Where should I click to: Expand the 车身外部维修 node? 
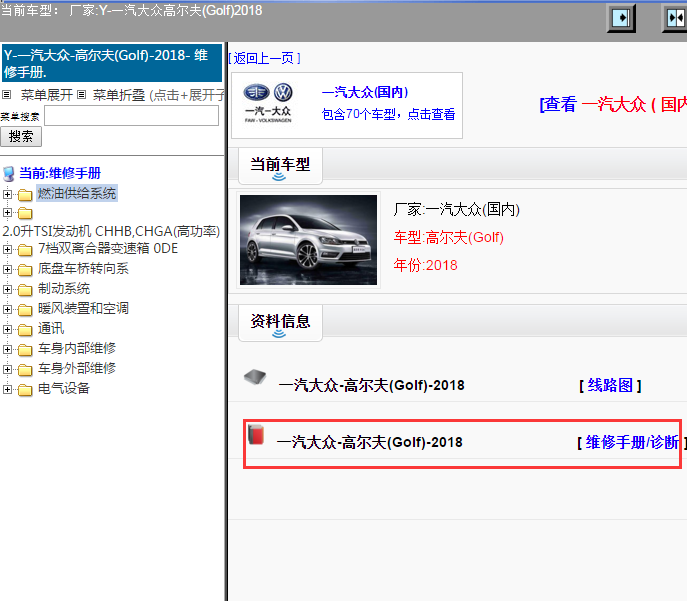(7, 369)
